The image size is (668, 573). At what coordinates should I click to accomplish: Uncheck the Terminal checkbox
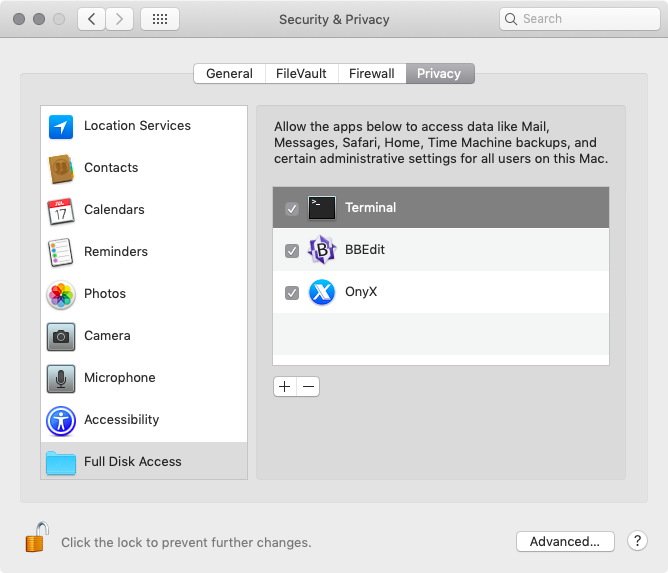pos(292,209)
